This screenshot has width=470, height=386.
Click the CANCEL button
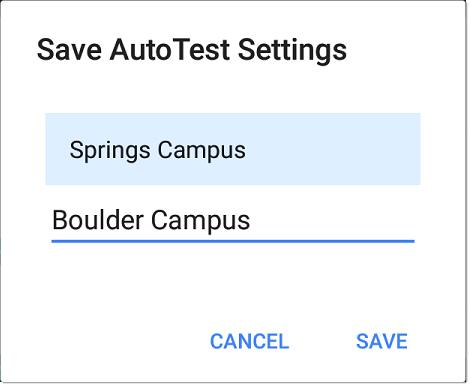(x=249, y=341)
